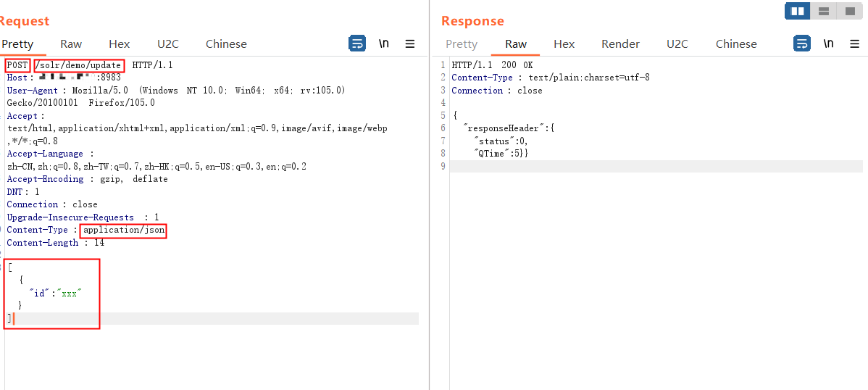Viewport: 868px width, 390px height.
Task: Select the combined single-pane layout icon
Action: 849,11
